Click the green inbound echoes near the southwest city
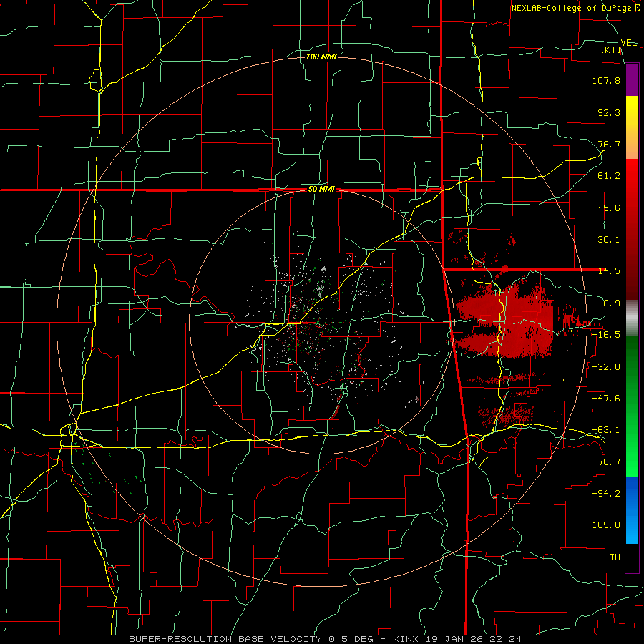The width and height of the screenshot is (644, 644). click(109, 468)
